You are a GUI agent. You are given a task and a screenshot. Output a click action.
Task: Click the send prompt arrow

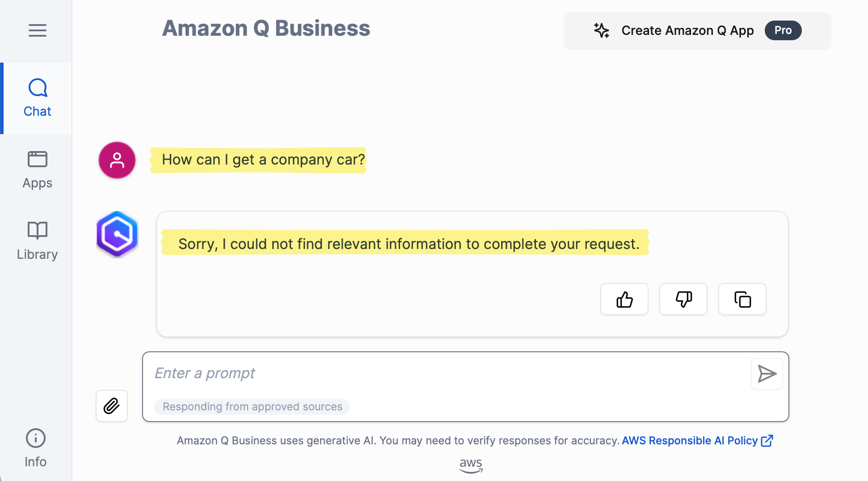(x=767, y=374)
